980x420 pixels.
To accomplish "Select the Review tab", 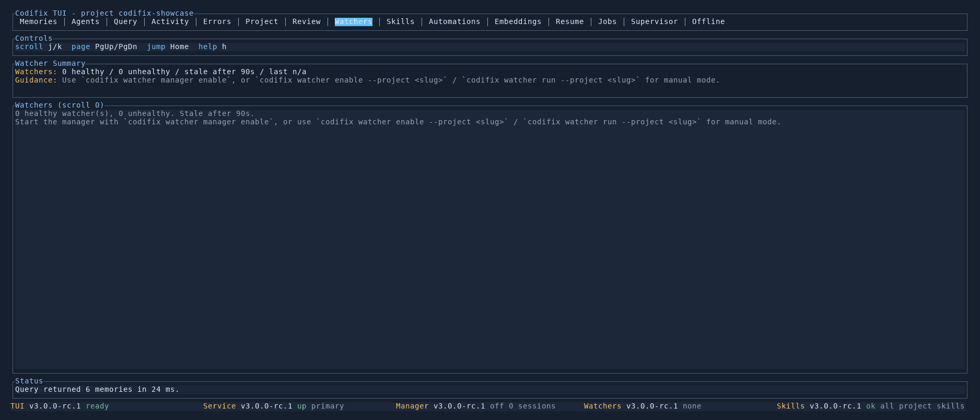I will pos(307,21).
